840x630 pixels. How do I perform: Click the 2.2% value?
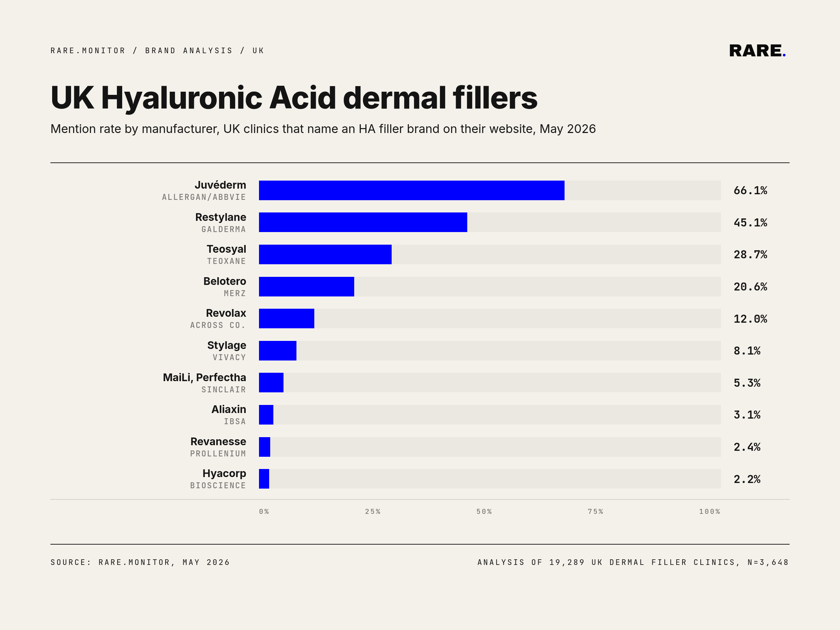pos(747,479)
